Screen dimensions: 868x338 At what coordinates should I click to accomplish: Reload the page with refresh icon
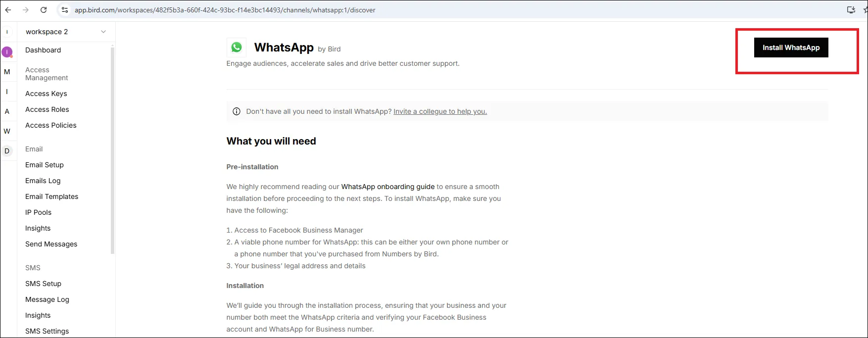[x=44, y=10]
